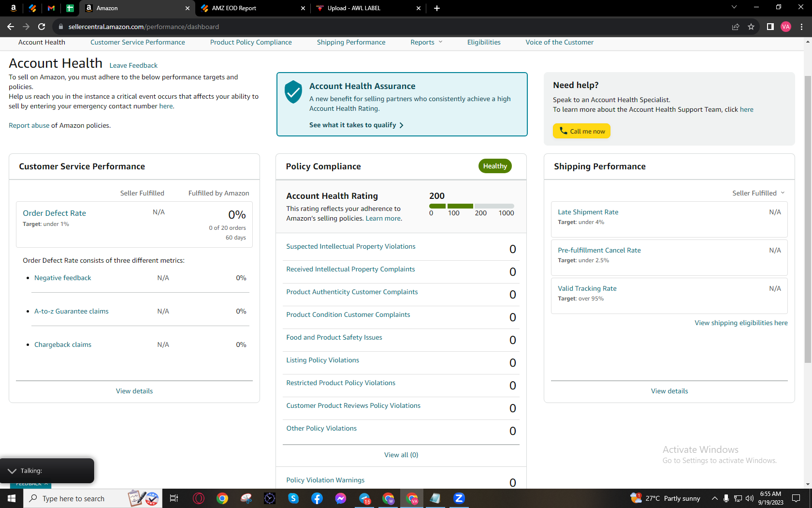The width and height of the screenshot is (812, 508).
Task: View details for Shipping Performance
Action: pyautogui.click(x=669, y=391)
